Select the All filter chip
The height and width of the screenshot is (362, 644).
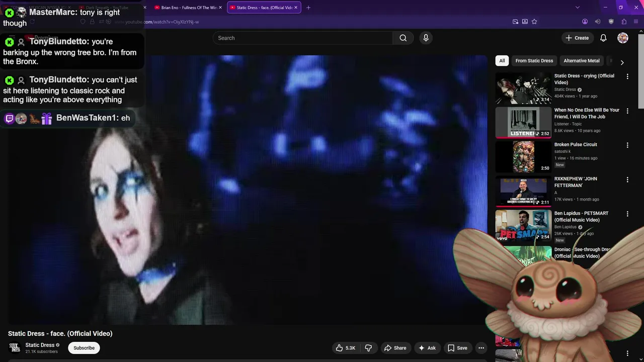tap(502, 60)
